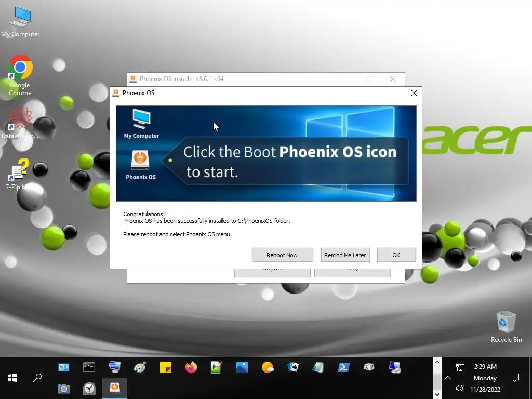
Task: Close the Phoenix OS Installer window
Action: [393, 79]
